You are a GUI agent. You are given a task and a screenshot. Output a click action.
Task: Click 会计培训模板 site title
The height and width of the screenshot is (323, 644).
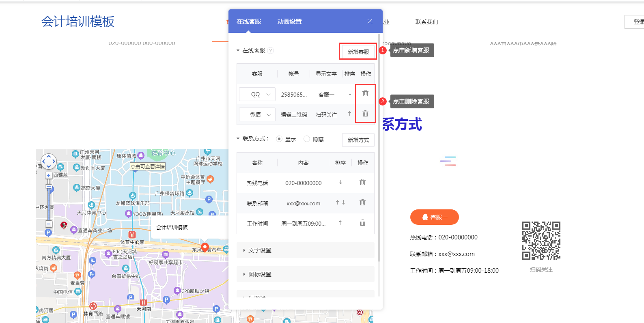click(x=78, y=22)
